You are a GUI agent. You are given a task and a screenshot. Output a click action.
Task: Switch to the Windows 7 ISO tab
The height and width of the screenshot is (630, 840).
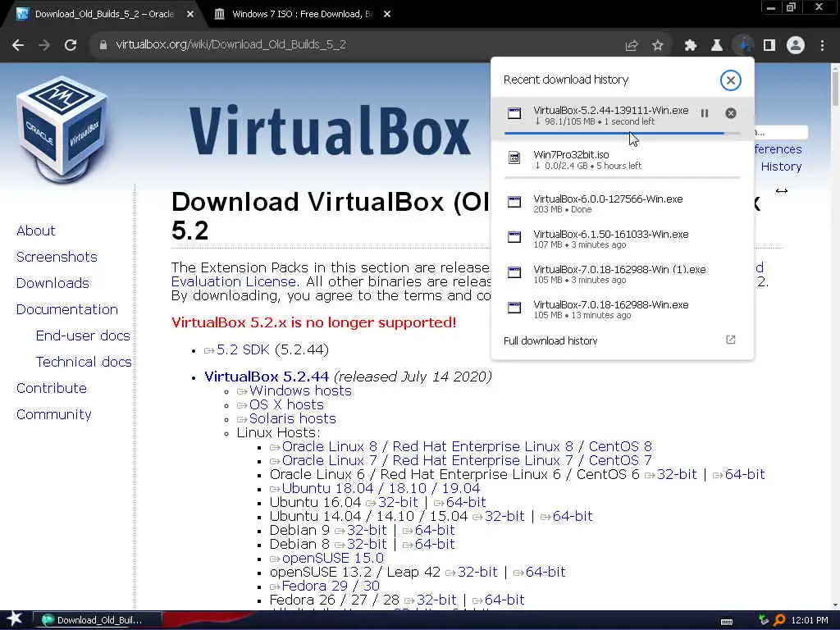pyautogui.click(x=302, y=15)
